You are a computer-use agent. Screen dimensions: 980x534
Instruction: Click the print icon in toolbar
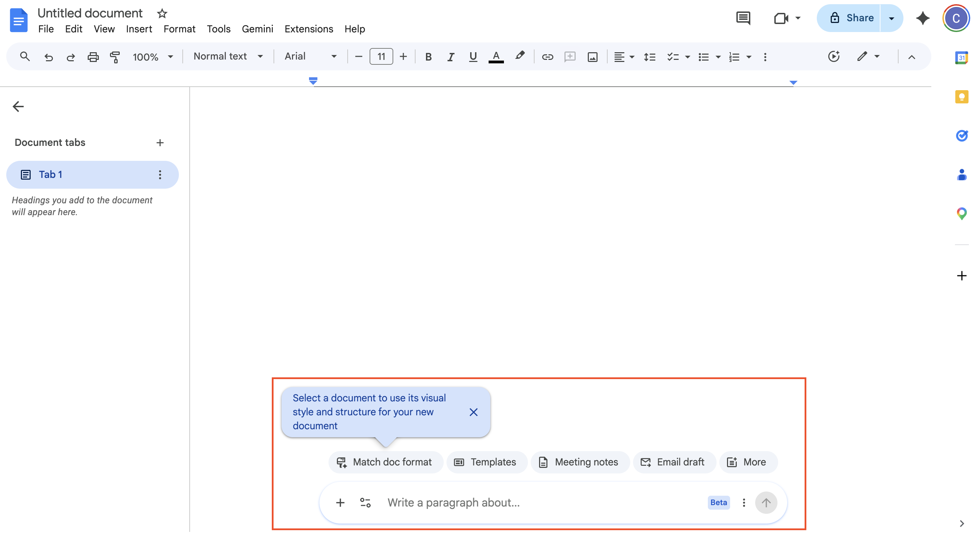93,57
